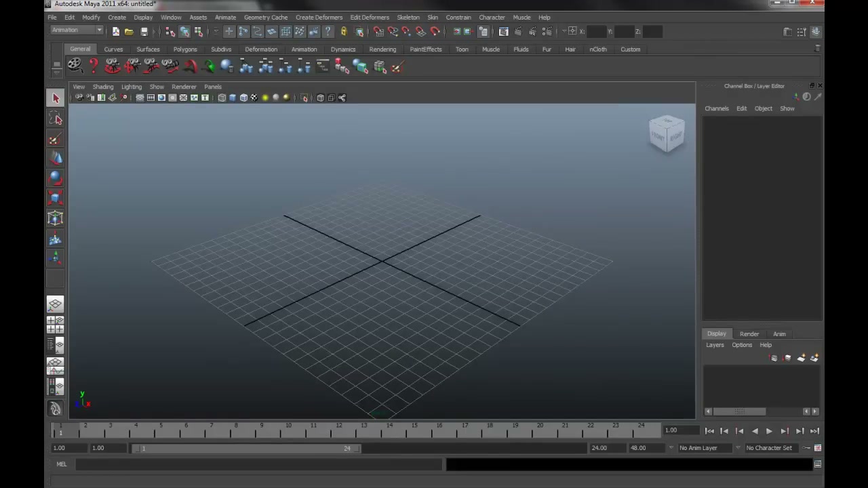Screen dimensions: 868x488
Task: Open the Skeleton menu
Action: [408, 17]
